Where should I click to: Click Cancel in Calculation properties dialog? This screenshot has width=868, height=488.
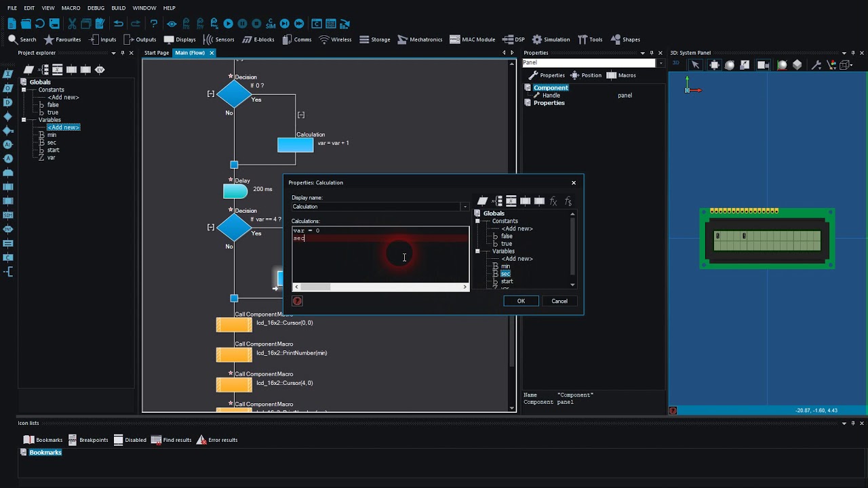[559, 301]
